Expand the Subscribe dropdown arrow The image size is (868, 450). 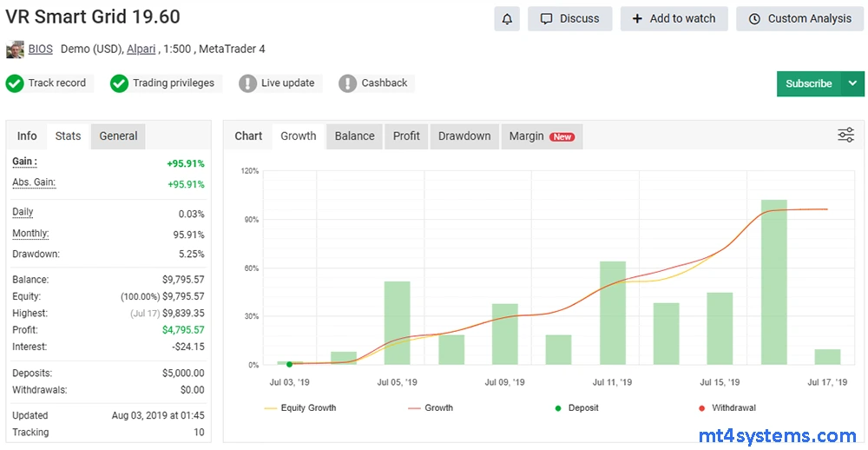[852, 83]
